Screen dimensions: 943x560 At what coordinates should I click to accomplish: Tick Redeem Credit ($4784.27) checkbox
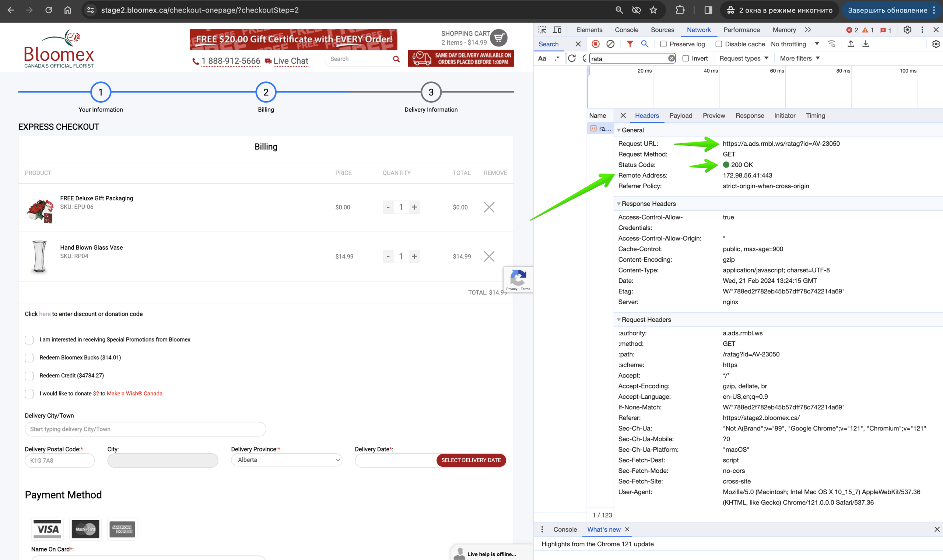click(x=29, y=376)
